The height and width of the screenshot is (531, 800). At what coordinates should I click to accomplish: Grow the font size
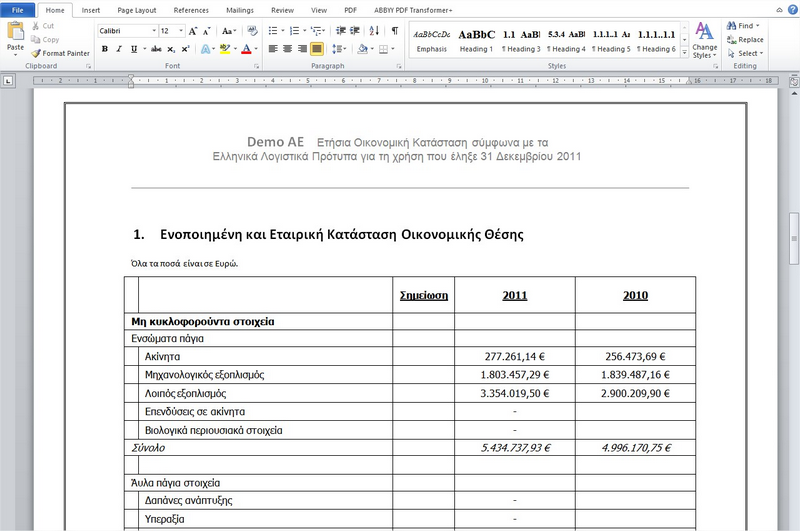click(x=193, y=31)
